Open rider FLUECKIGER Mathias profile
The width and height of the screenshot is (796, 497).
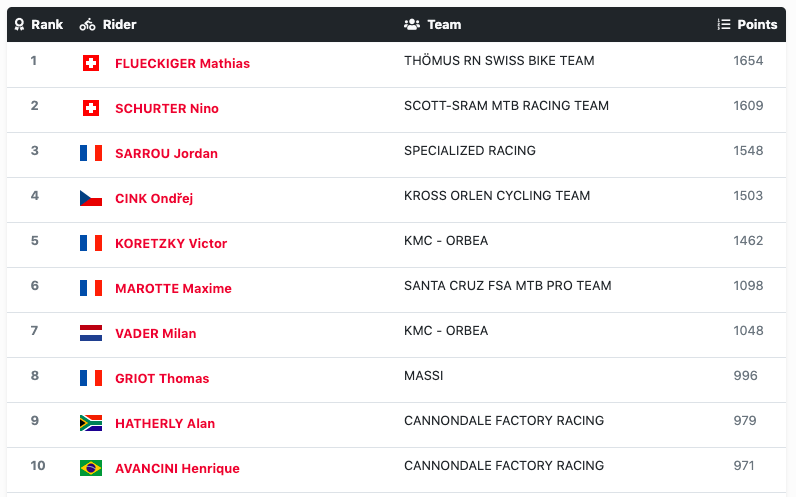tap(182, 63)
